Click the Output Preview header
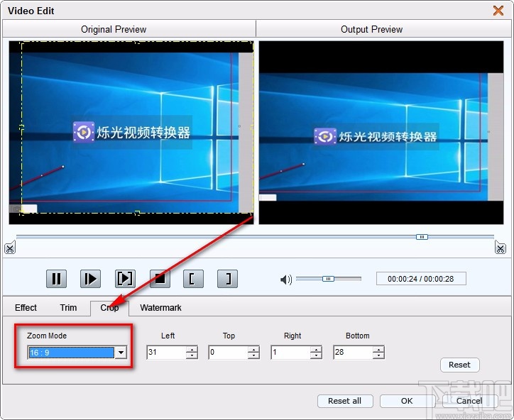Image resolution: width=514 pixels, height=420 pixels. [372, 30]
